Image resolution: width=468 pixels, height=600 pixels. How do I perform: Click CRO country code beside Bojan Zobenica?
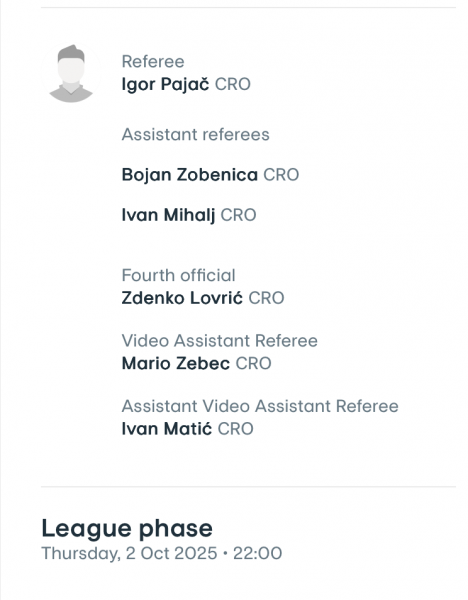[x=281, y=175]
